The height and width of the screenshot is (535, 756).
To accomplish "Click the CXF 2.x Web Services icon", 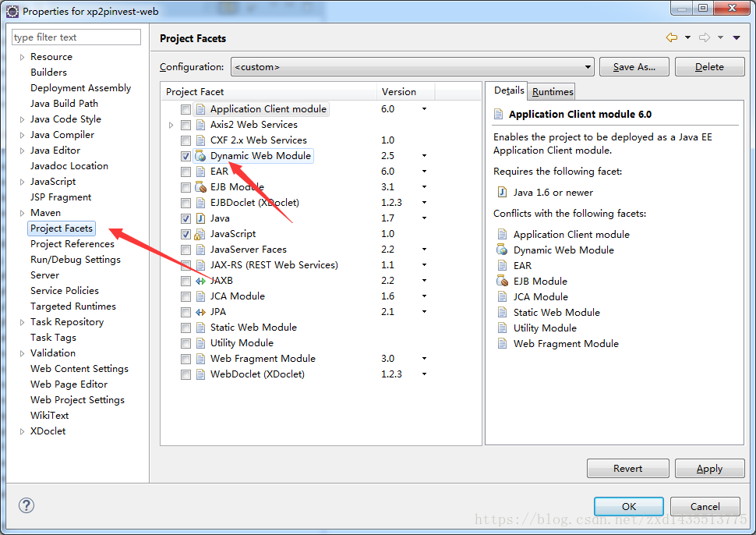I will tap(200, 140).
